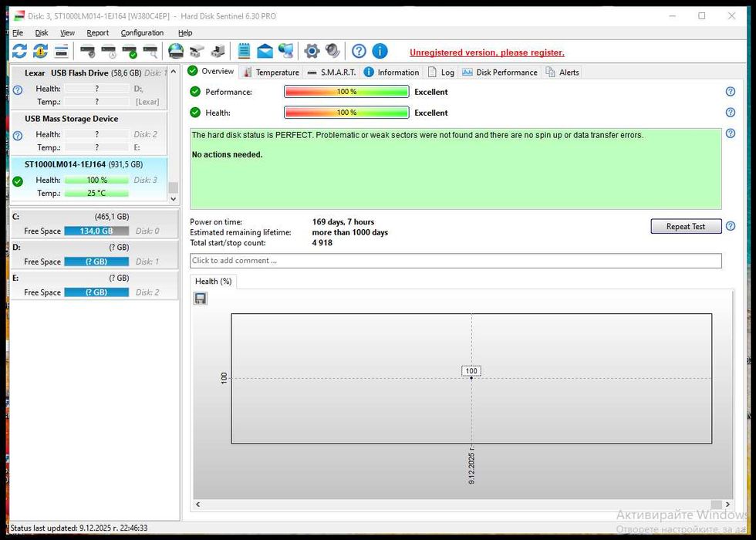
Task: Switch to the S.M.A.R.T. tab
Action: (332, 73)
